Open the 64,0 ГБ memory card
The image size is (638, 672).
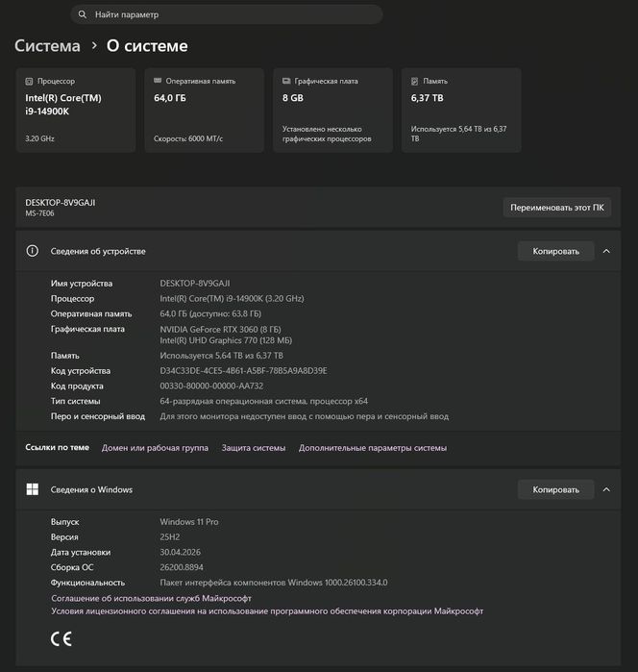coord(205,110)
